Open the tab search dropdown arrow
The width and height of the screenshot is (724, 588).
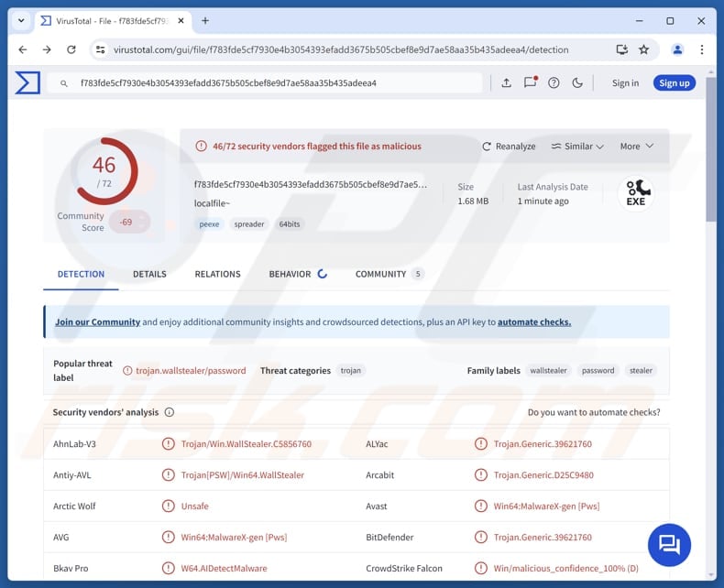[x=21, y=21]
